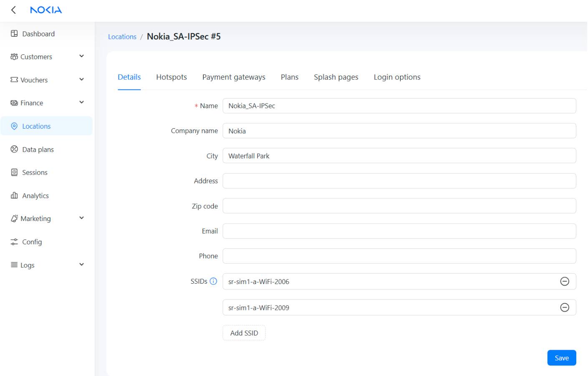Viewport: 588px width, 376px height.
Task: Open the Plans tab
Action: [289, 77]
